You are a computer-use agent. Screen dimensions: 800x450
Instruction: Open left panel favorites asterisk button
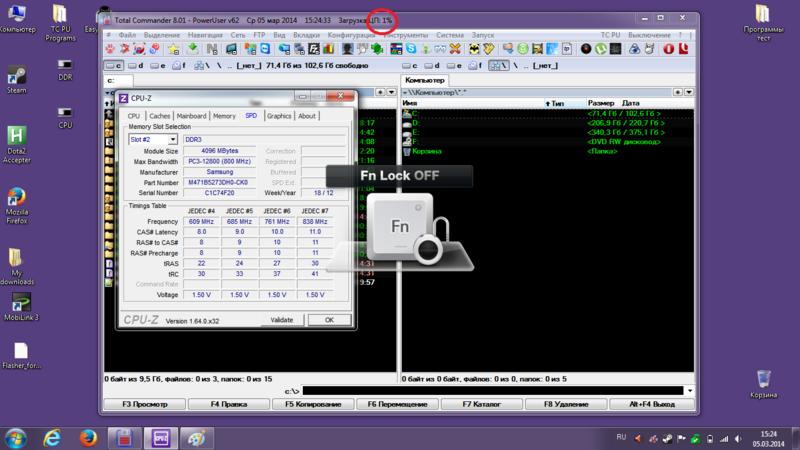click(x=380, y=92)
